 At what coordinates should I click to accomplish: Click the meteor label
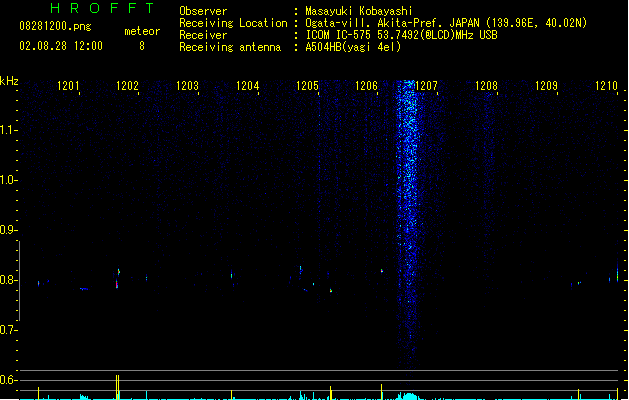click(142, 31)
